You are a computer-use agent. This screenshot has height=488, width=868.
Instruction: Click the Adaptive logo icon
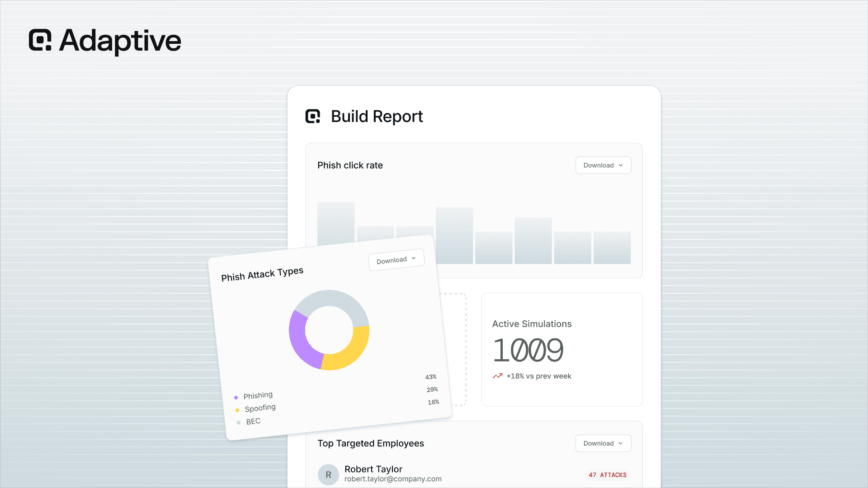coord(40,40)
